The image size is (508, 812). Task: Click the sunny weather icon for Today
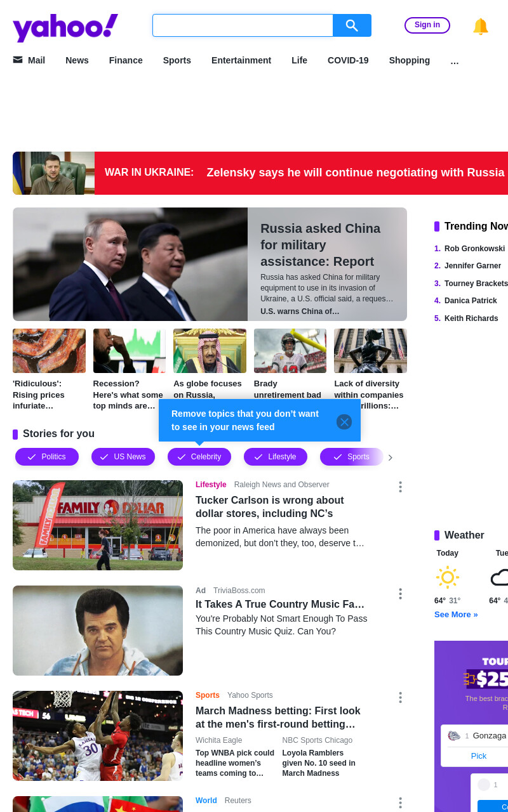(x=448, y=577)
